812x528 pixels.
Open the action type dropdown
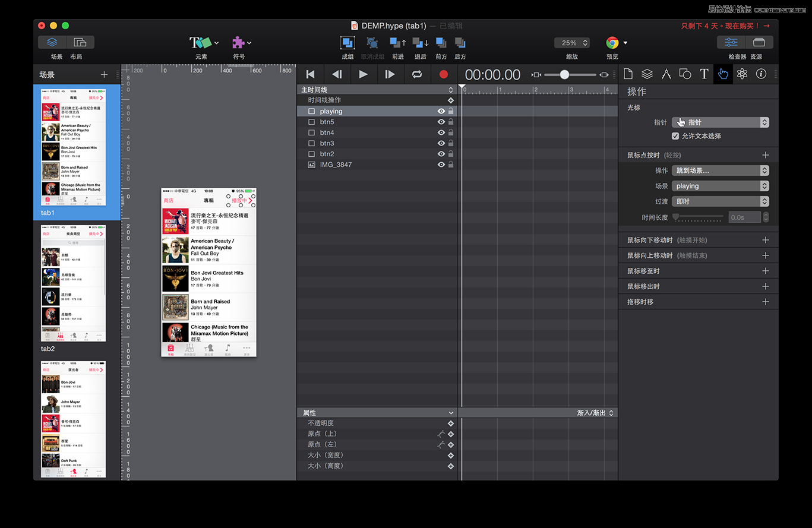721,170
